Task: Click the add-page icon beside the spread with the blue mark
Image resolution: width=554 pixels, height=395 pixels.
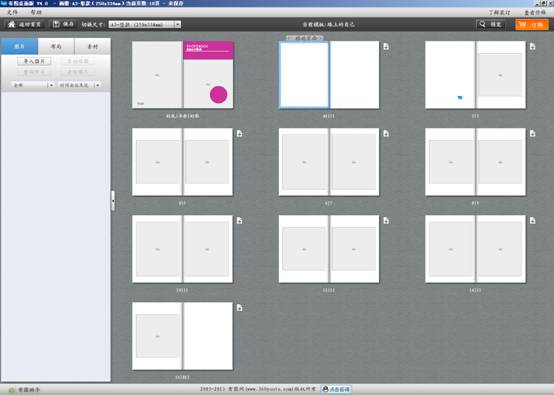Action: click(532, 46)
